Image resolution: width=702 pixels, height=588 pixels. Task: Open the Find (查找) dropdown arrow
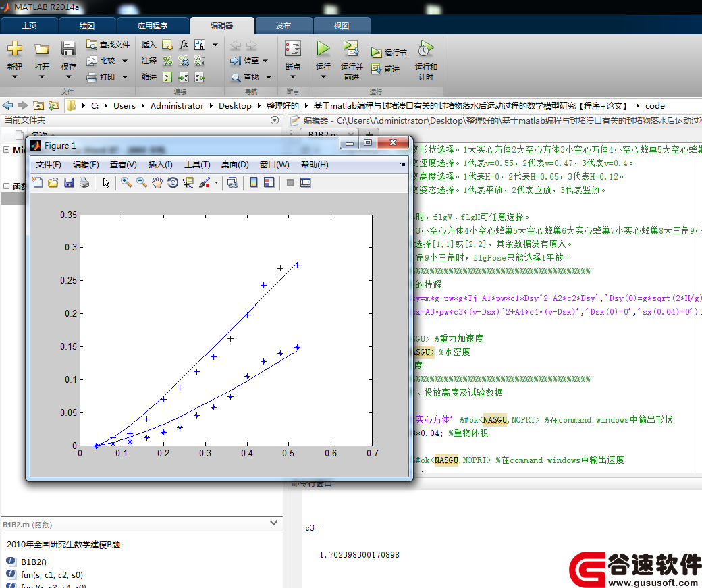[x=269, y=77]
